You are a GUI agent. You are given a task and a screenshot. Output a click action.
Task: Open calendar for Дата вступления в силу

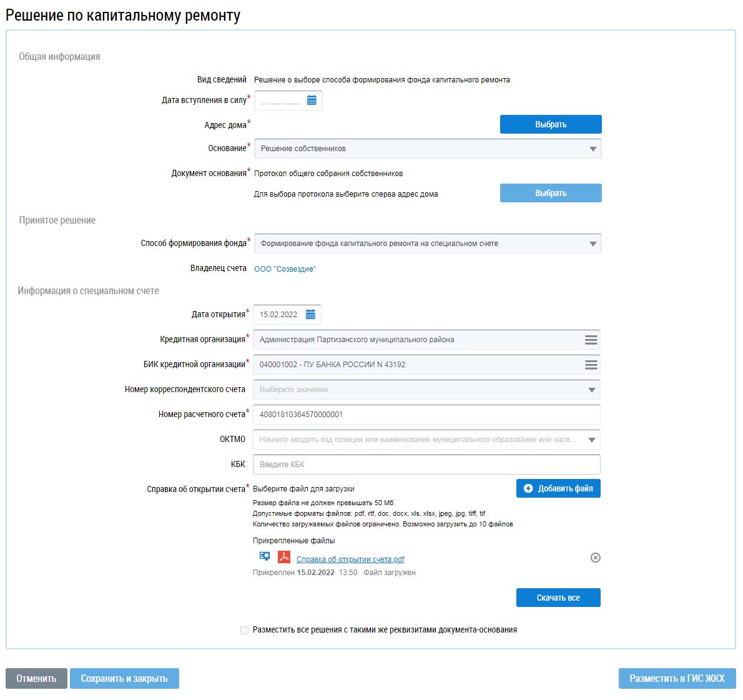(312, 101)
